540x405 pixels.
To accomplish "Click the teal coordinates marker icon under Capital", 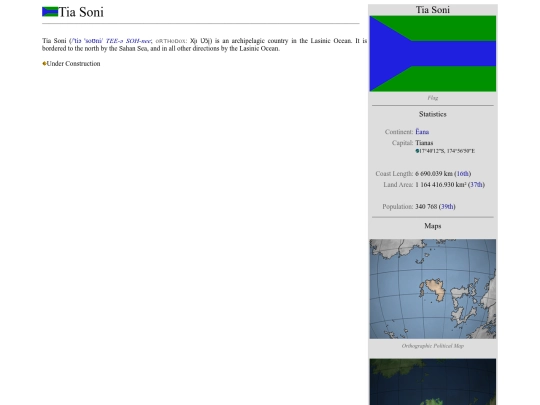I will (417, 151).
